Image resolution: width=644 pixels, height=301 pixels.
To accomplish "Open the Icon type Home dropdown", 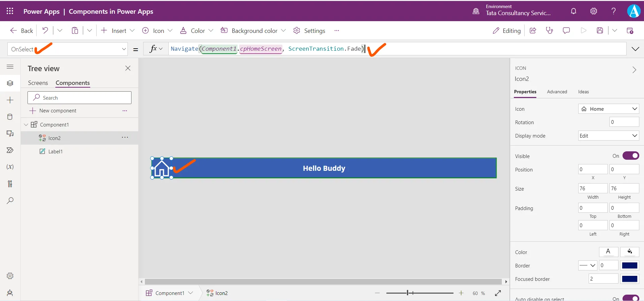I will (x=608, y=109).
